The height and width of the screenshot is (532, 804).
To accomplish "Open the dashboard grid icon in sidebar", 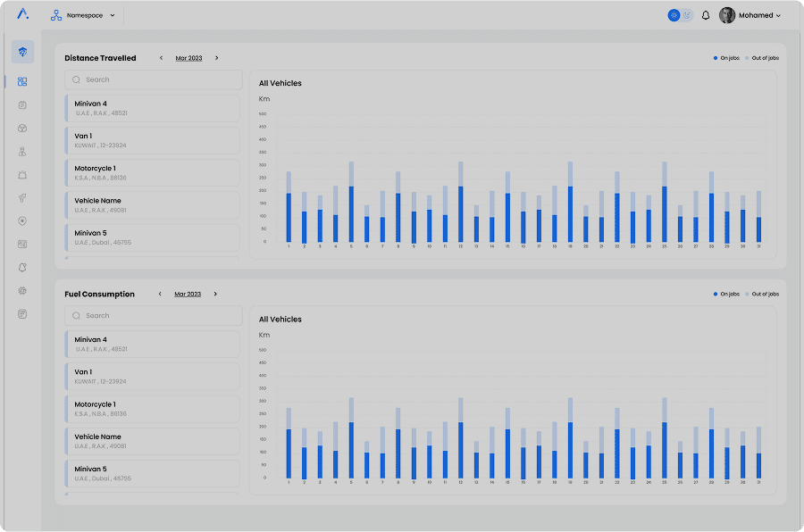I will coord(22,81).
